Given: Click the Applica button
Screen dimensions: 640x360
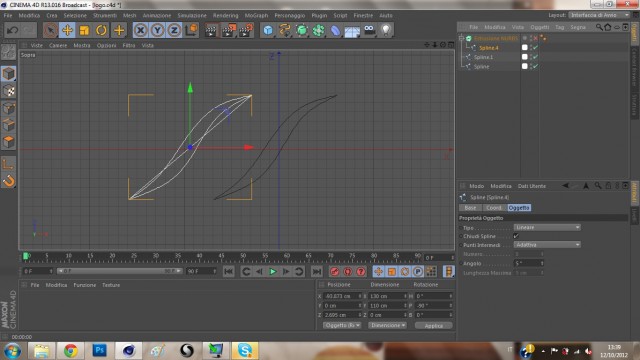Looking at the screenshot, I should pos(433,326).
